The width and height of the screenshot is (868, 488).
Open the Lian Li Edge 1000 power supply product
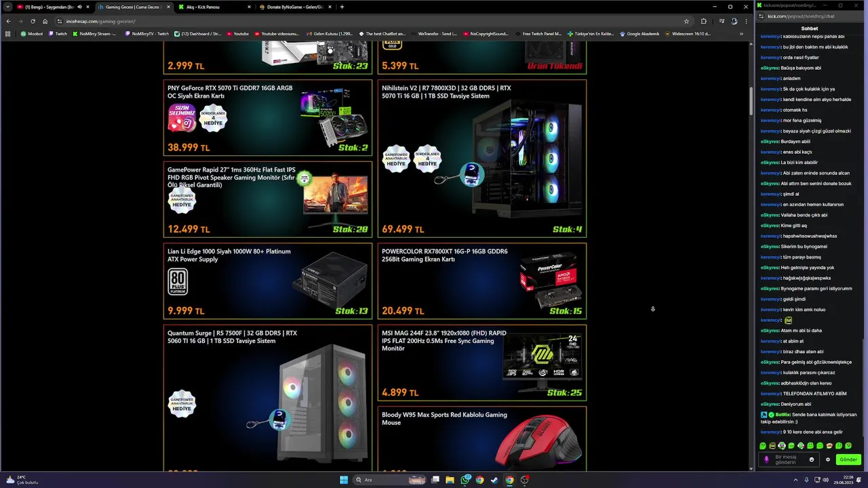tap(268, 281)
